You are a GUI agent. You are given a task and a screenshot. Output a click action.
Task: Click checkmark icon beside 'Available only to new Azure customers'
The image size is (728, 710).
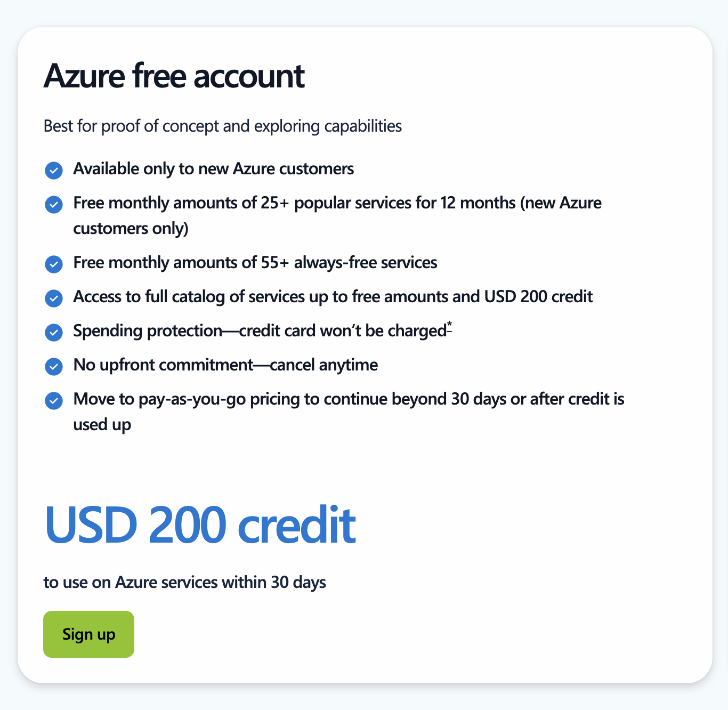click(54, 171)
